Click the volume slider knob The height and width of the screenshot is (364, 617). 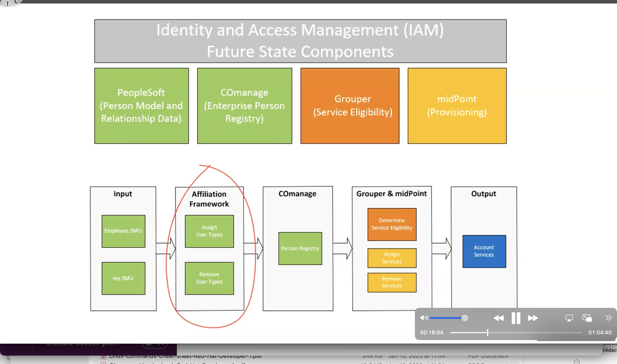pyautogui.click(x=464, y=318)
